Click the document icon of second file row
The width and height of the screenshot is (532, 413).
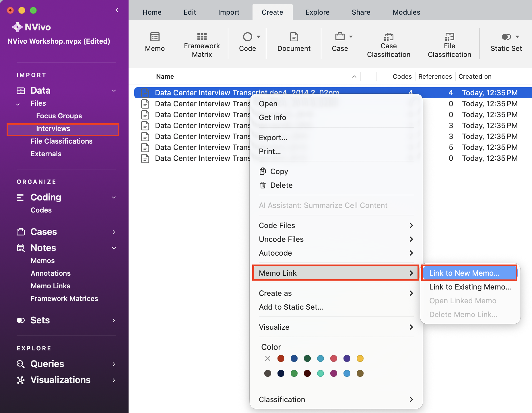(145, 104)
